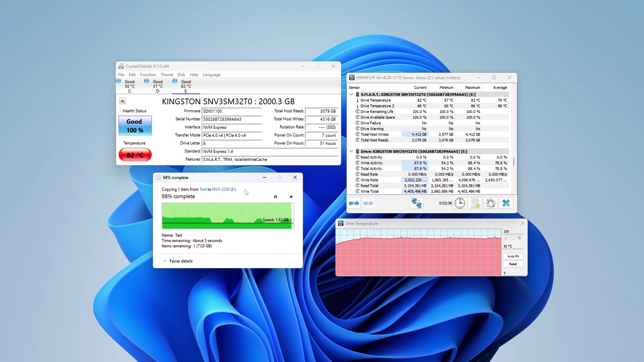Open CrystalDiskInfo File menu
Image resolution: width=644 pixels, height=362 pixels.
coord(121,75)
